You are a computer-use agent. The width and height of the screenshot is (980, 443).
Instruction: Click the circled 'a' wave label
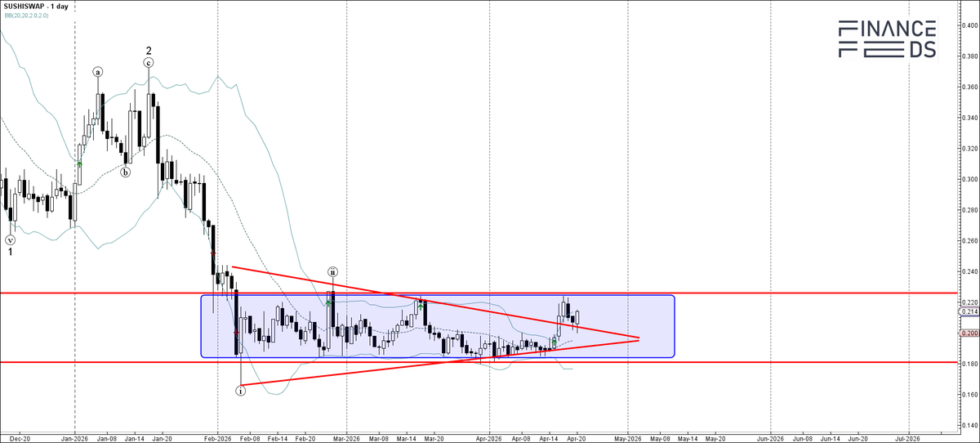tap(98, 72)
